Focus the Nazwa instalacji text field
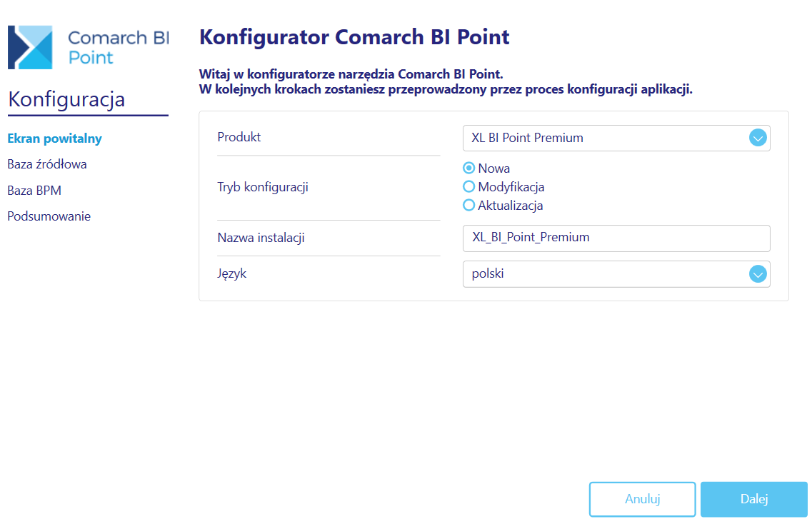The image size is (812, 524). point(616,238)
